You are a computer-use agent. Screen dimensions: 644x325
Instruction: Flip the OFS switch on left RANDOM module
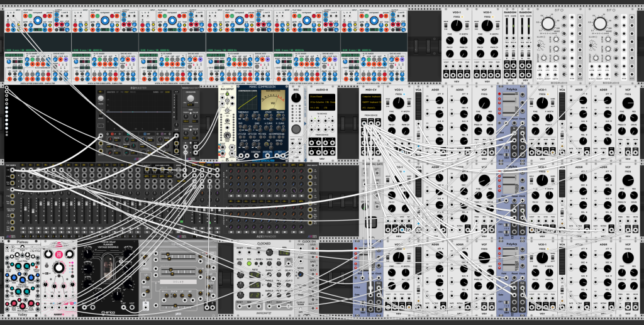[x=507, y=55]
